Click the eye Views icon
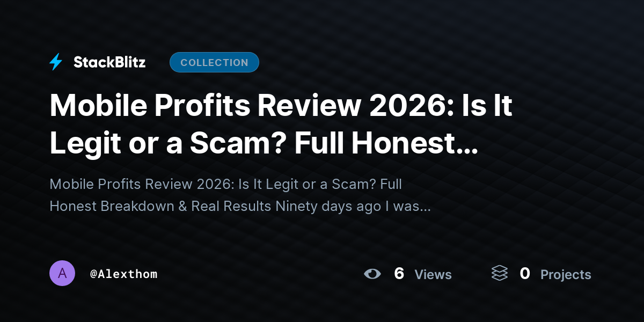This screenshot has height=322, width=644. pyautogui.click(x=372, y=274)
